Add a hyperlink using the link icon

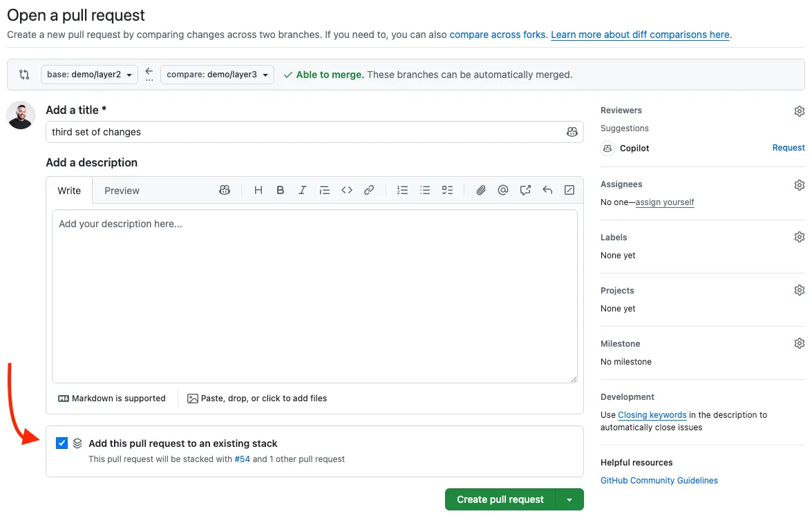(x=369, y=190)
